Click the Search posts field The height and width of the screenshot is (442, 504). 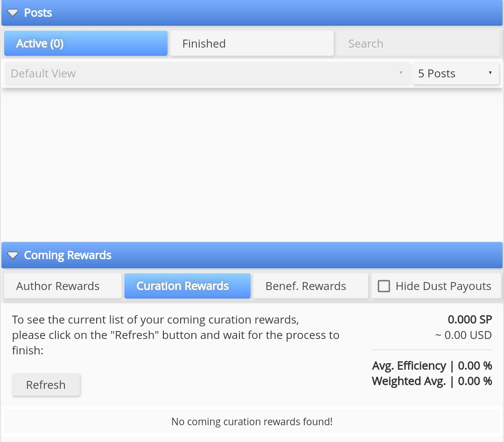pyautogui.click(x=418, y=43)
